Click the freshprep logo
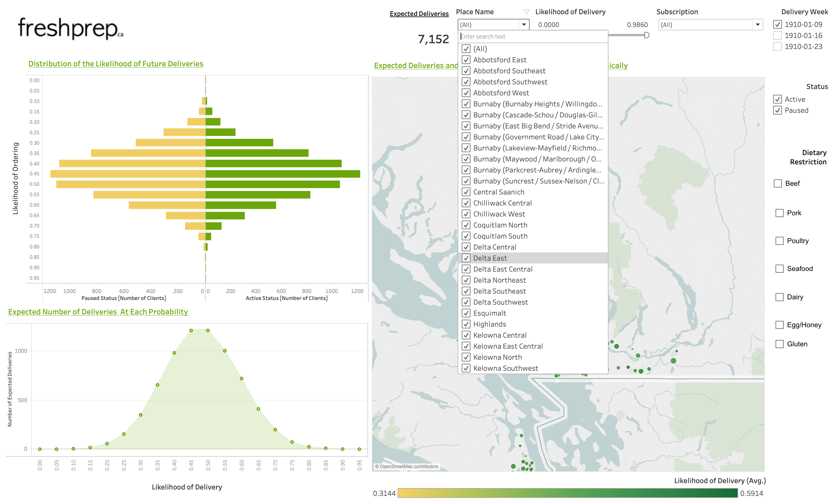 (70, 29)
